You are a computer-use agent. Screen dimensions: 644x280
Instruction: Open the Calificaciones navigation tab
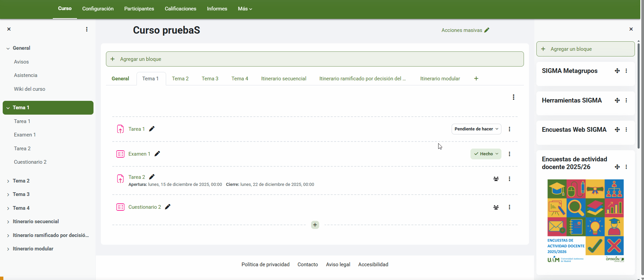pos(180,9)
